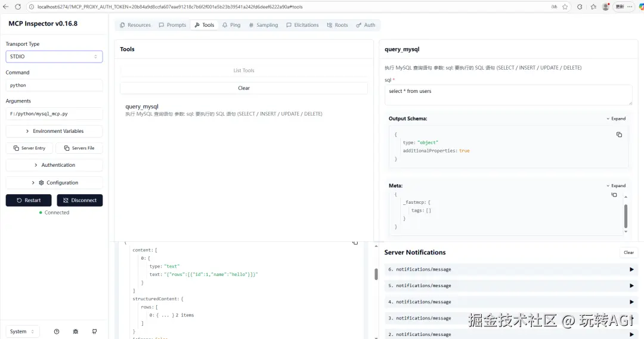This screenshot has width=644, height=339.
Task: Expand rows item 0 with 2 items
Action: [172, 315]
